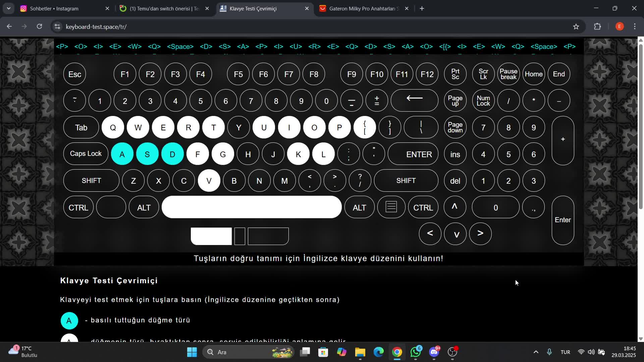Expand hidden system tray icons
The height and width of the screenshot is (362, 644).
pyautogui.click(x=536, y=352)
